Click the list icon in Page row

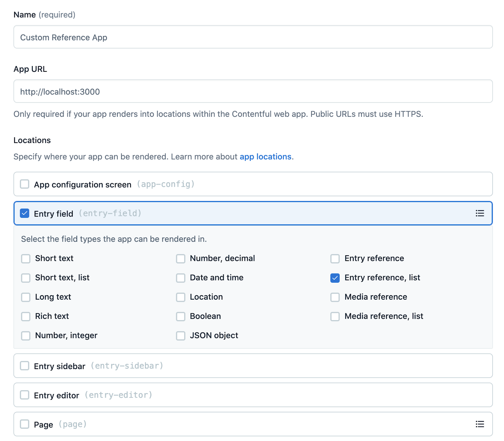[x=479, y=424]
